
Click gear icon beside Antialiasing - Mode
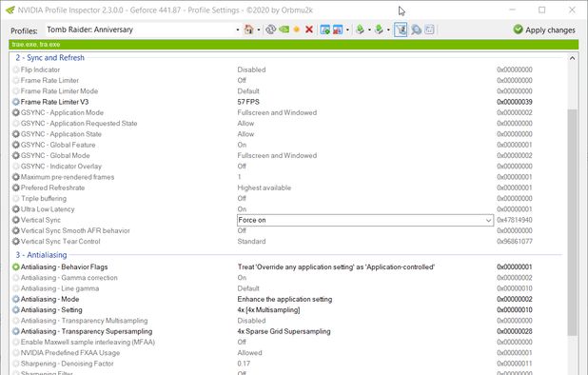click(x=16, y=299)
